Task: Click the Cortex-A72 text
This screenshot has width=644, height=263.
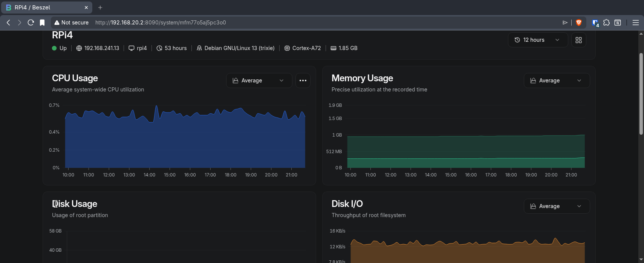Action: pyautogui.click(x=307, y=48)
